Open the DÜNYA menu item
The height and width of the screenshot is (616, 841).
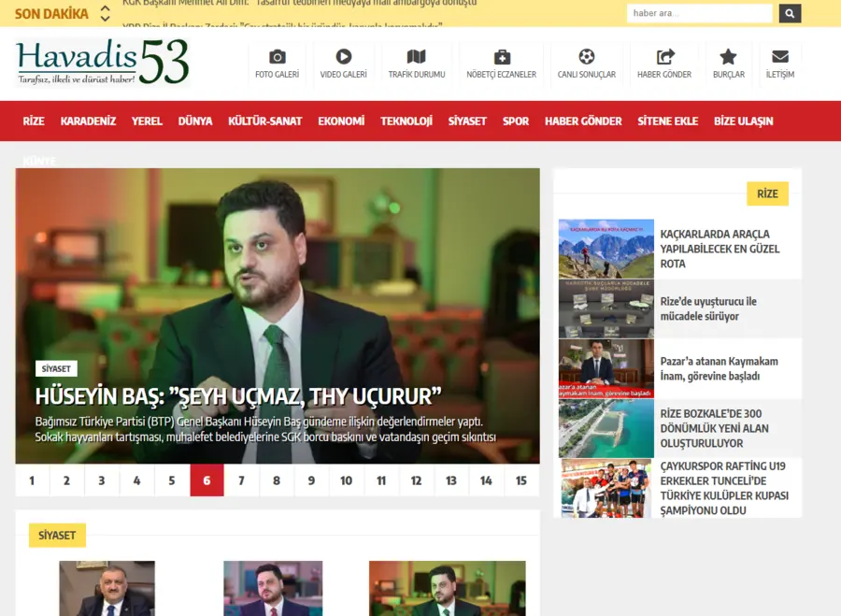pos(195,122)
